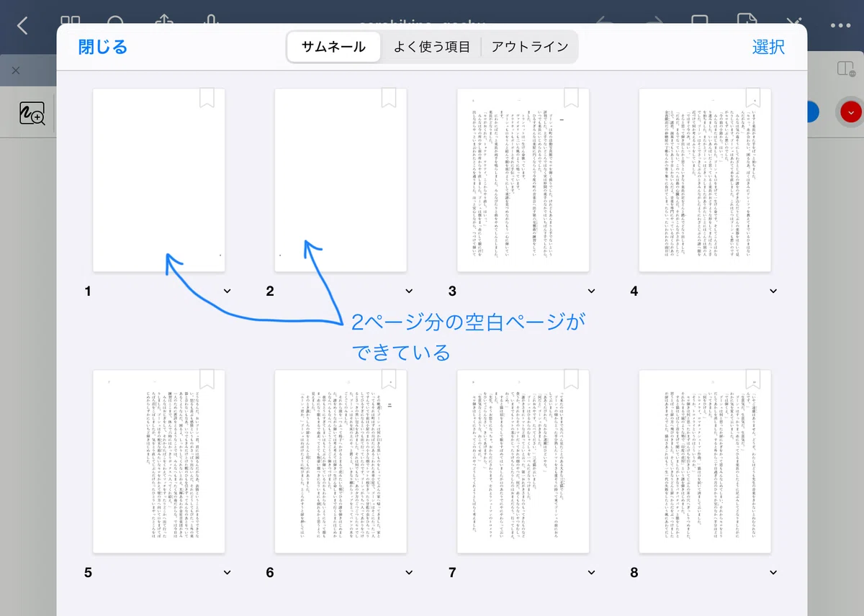Toggle bookmark on page 6 thumbnail
The width and height of the screenshot is (864, 616).
point(389,379)
